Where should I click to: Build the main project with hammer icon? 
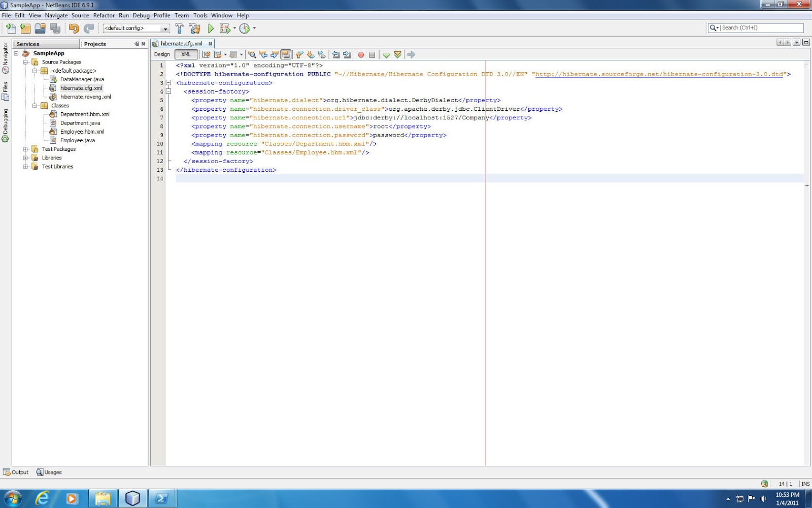coord(179,28)
